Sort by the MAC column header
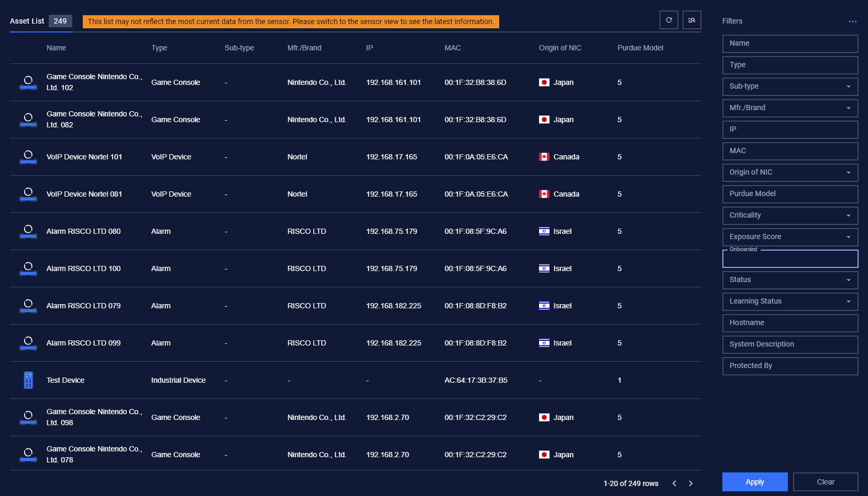Image resolution: width=868 pixels, height=496 pixels. click(453, 48)
